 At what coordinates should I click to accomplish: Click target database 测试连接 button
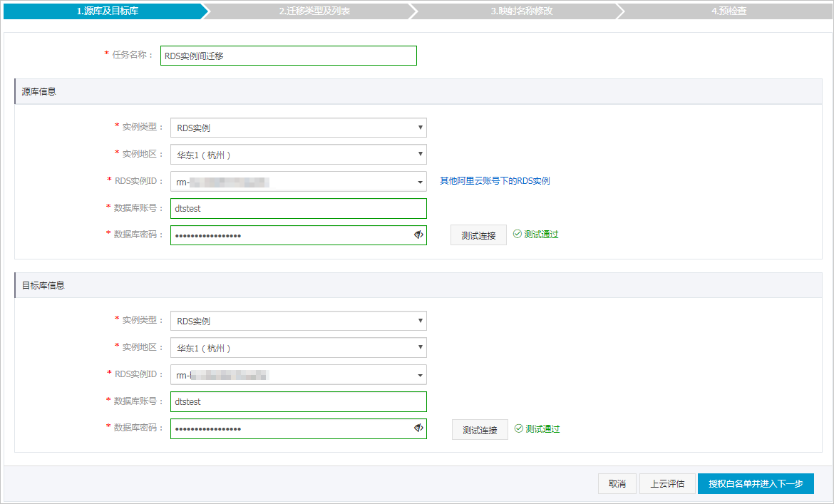(x=480, y=430)
